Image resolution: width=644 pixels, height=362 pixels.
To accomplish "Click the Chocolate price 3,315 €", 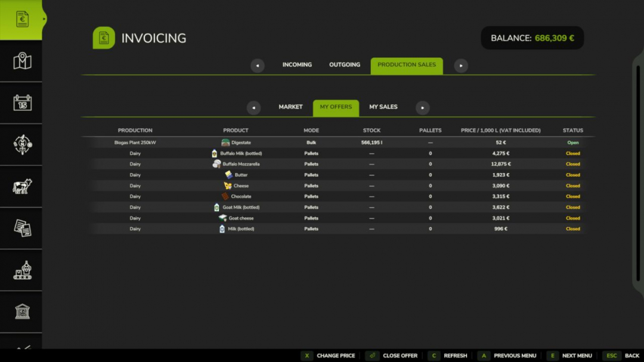I will [x=501, y=196].
